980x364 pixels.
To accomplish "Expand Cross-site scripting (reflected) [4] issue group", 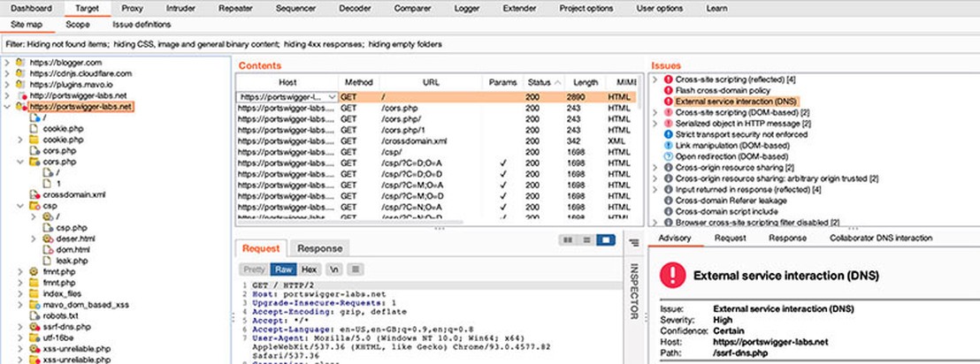I will pyautogui.click(x=655, y=80).
